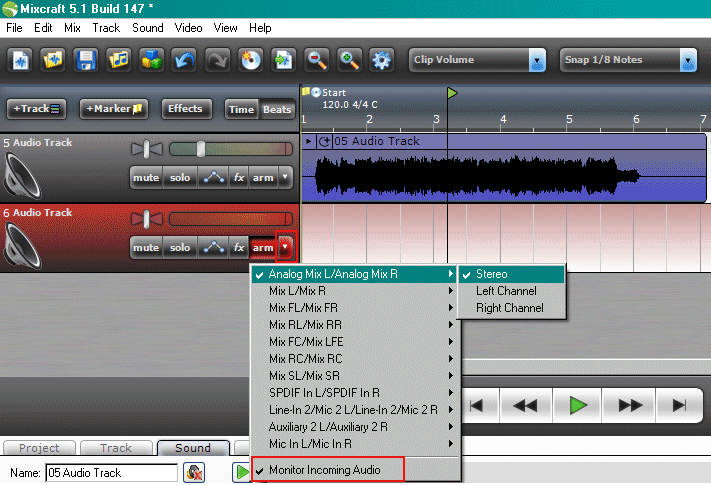
Task: Click the Add Sound File music-note icon
Action: 119,60
